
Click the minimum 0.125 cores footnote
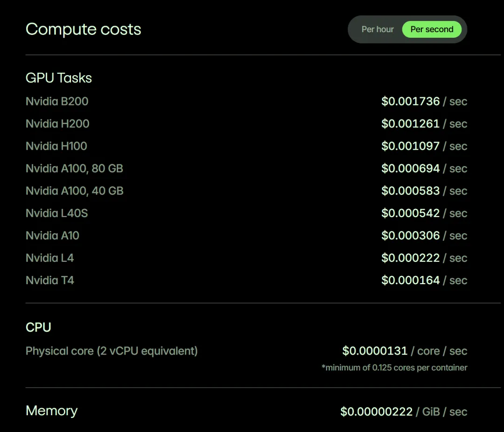point(394,368)
